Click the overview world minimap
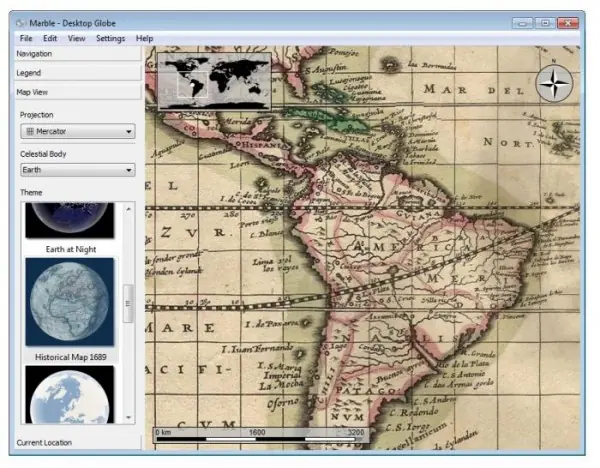The image size is (600, 468). tap(214, 82)
